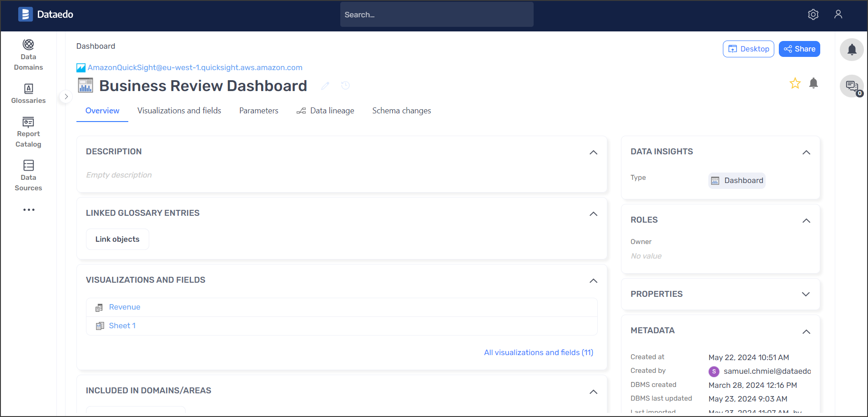The image size is (868, 417).
Task: Click the Empty description placeholder
Action: tap(119, 175)
